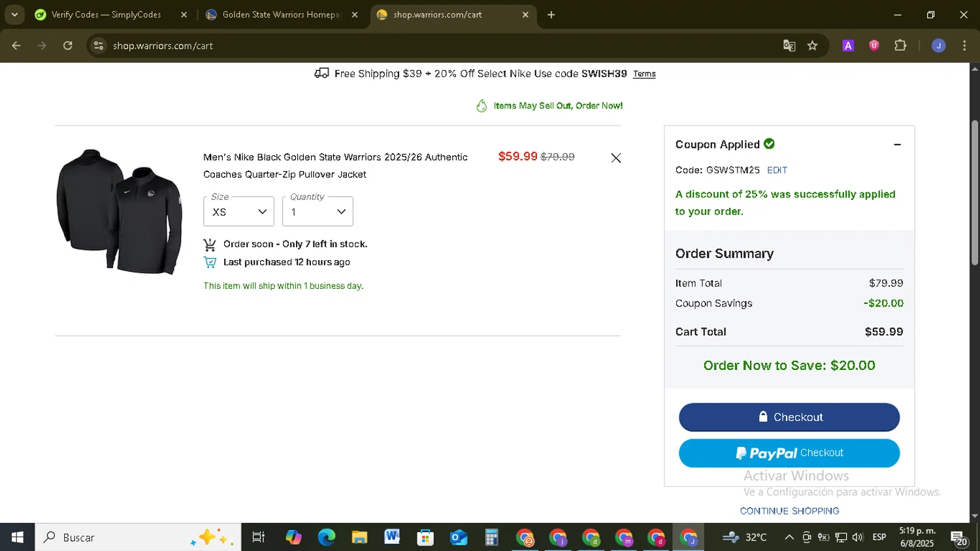
Task: Click the address bar URL field
Action: pos(444,46)
